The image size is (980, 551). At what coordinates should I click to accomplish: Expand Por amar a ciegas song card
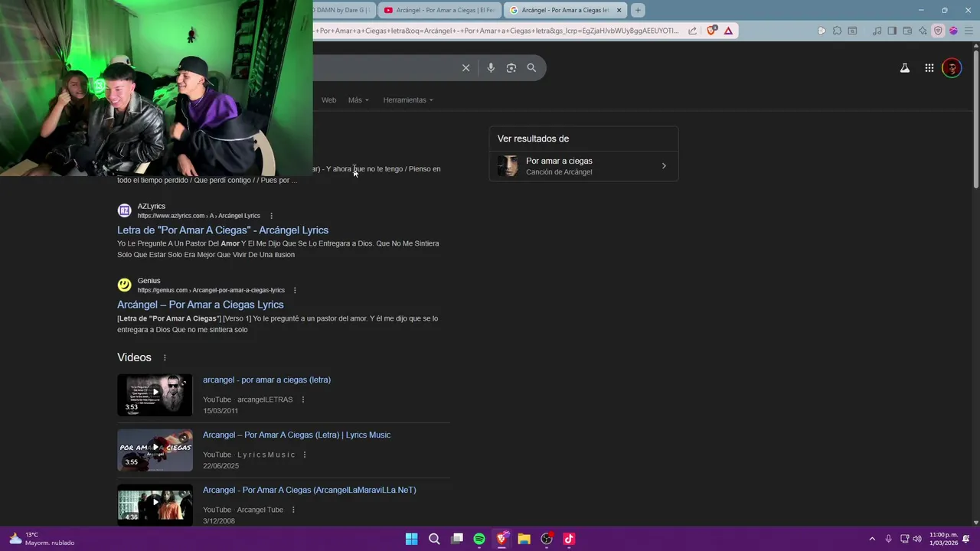click(x=583, y=166)
